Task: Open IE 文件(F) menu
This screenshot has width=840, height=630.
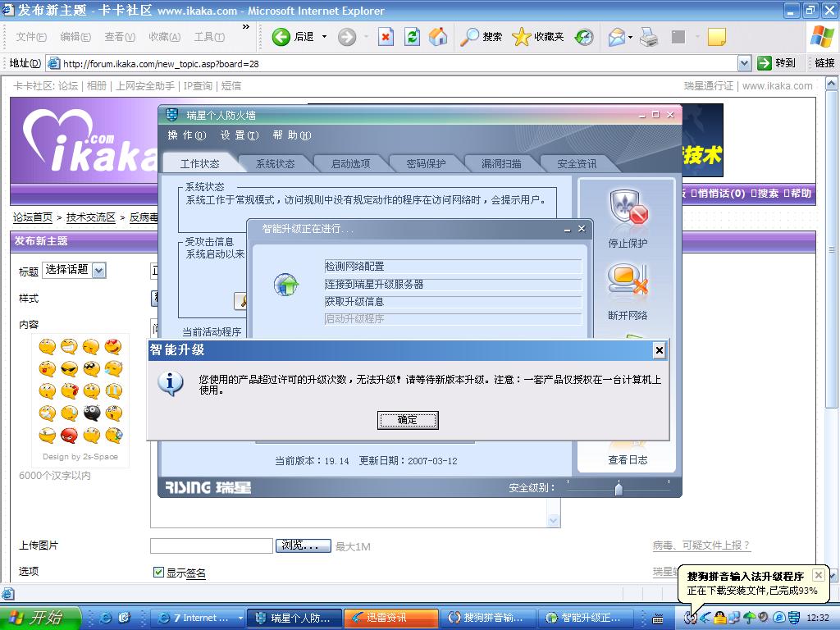Action: point(31,36)
